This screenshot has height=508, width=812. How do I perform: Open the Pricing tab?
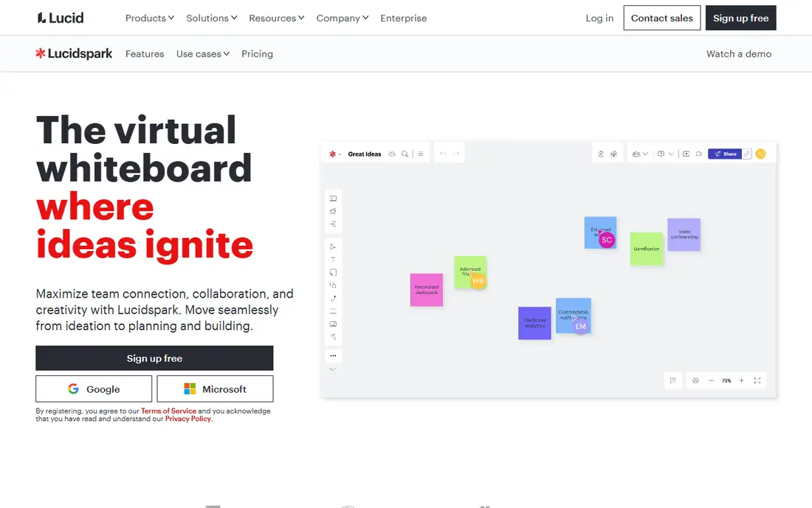pyautogui.click(x=257, y=54)
